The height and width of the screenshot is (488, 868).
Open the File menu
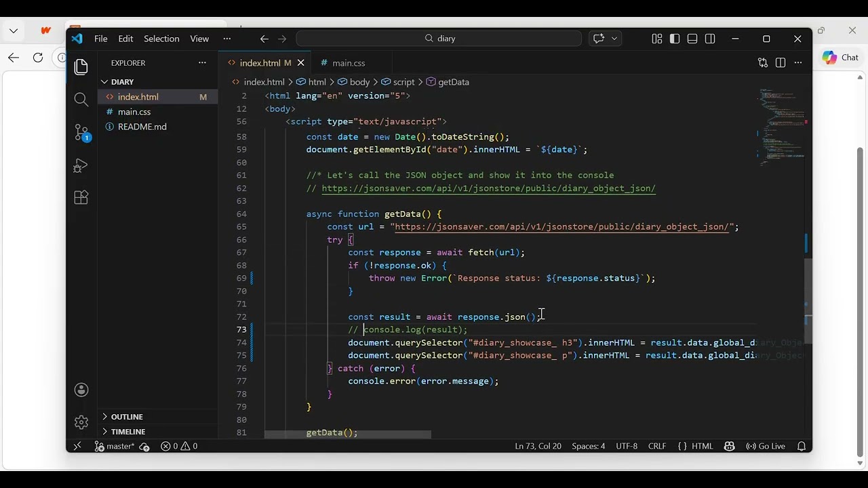[101, 39]
